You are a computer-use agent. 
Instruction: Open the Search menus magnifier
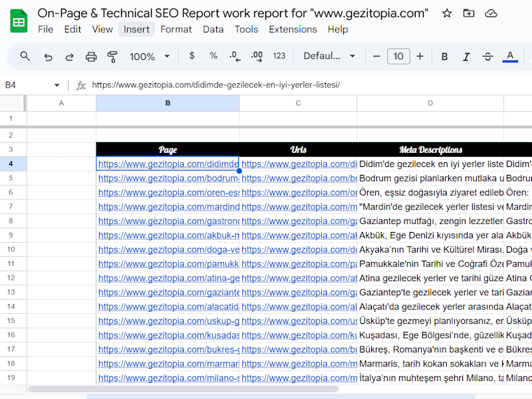click(x=25, y=56)
